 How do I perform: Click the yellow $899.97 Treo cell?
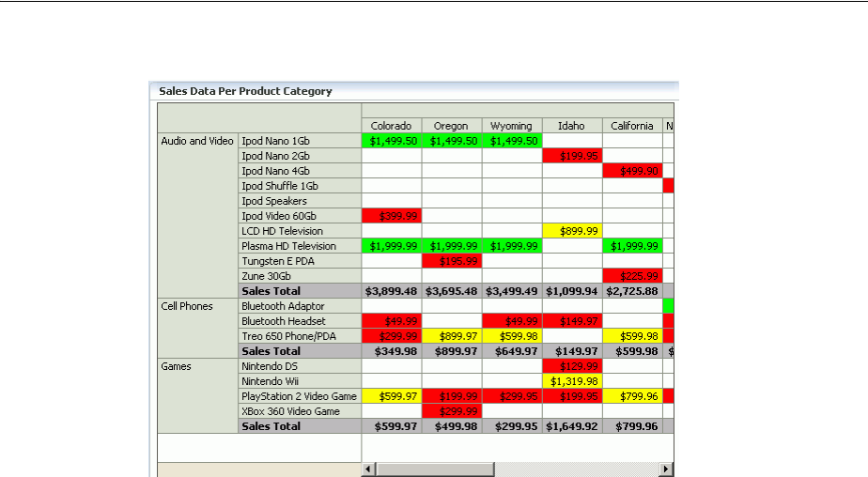(452, 336)
